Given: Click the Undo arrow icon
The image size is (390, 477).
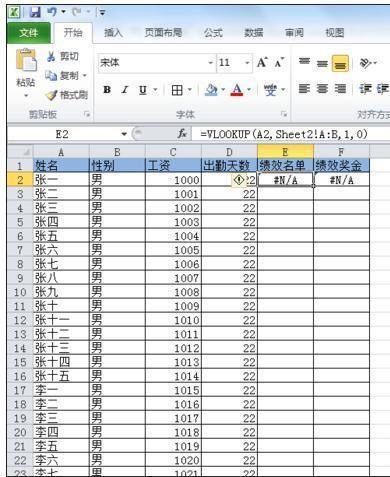Looking at the screenshot, I should 52,12.
